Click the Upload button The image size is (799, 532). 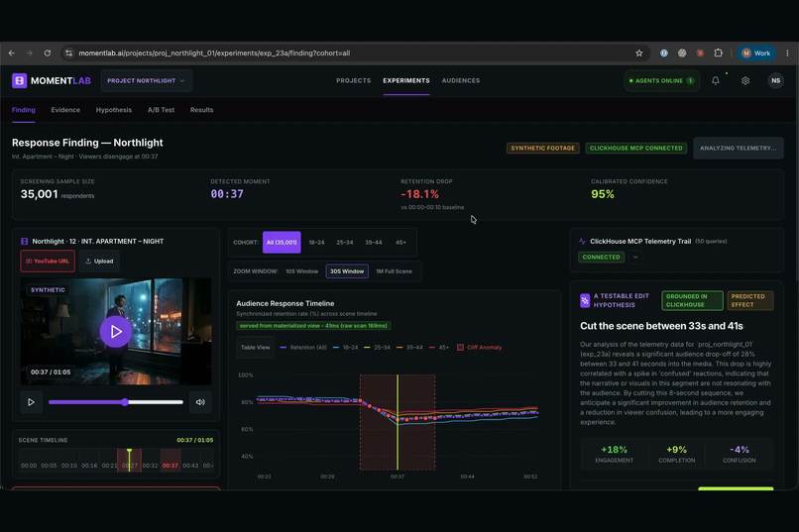[99, 262]
